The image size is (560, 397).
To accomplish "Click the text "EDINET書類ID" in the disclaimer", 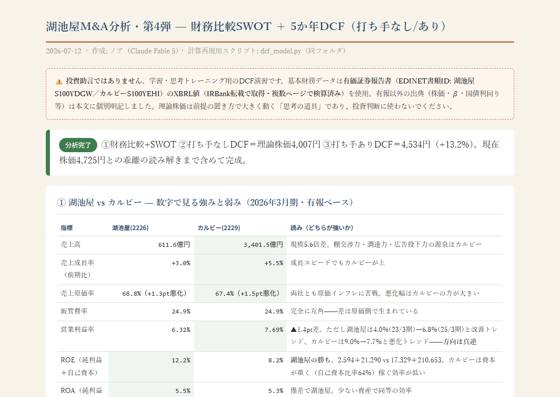I will coord(424,81).
